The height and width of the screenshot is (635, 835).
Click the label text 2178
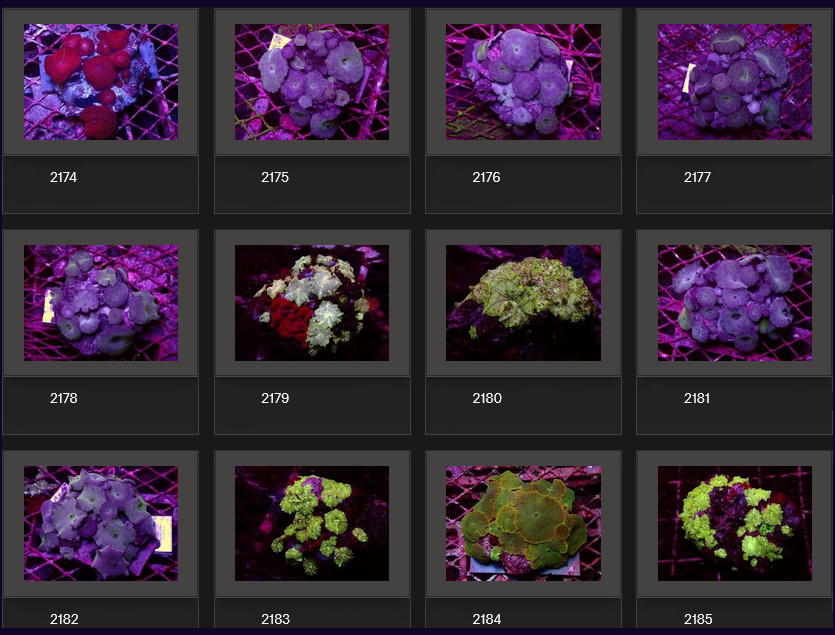click(63, 398)
